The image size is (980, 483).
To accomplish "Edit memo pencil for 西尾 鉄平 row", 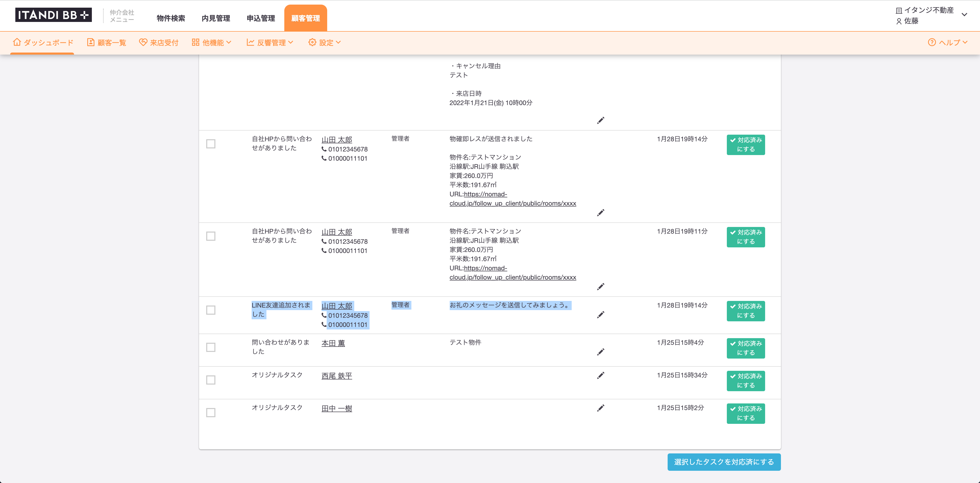I will (601, 375).
